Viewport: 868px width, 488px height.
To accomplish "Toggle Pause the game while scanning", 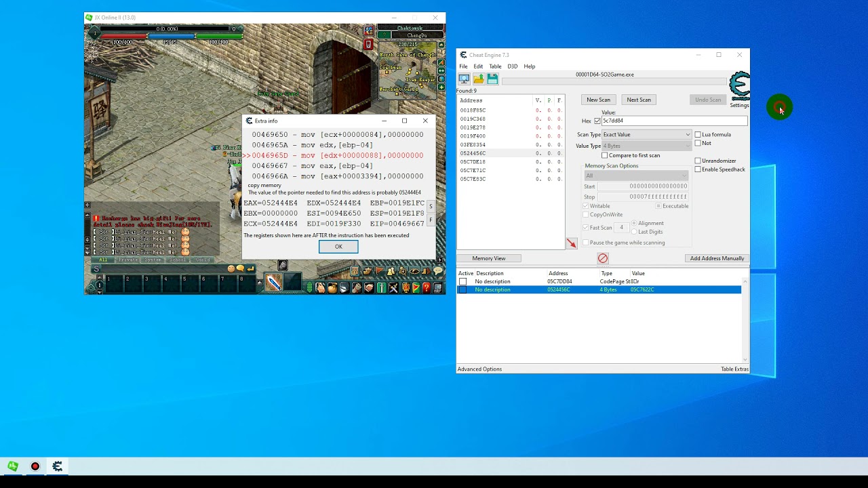I will point(587,243).
